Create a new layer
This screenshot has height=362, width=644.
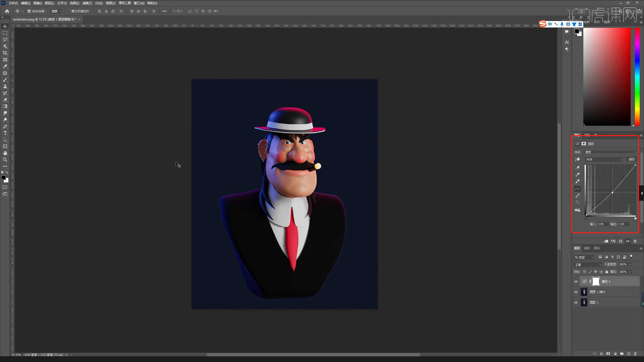[629, 354]
